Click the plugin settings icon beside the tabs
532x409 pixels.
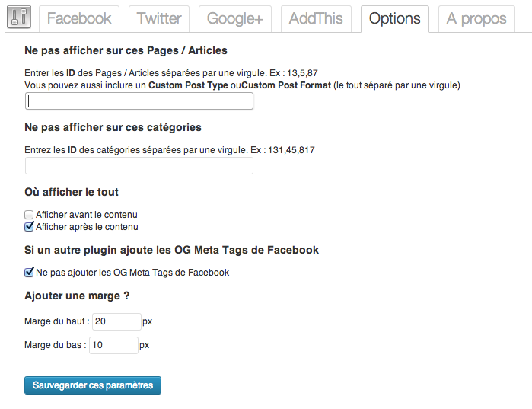point(18,18)
